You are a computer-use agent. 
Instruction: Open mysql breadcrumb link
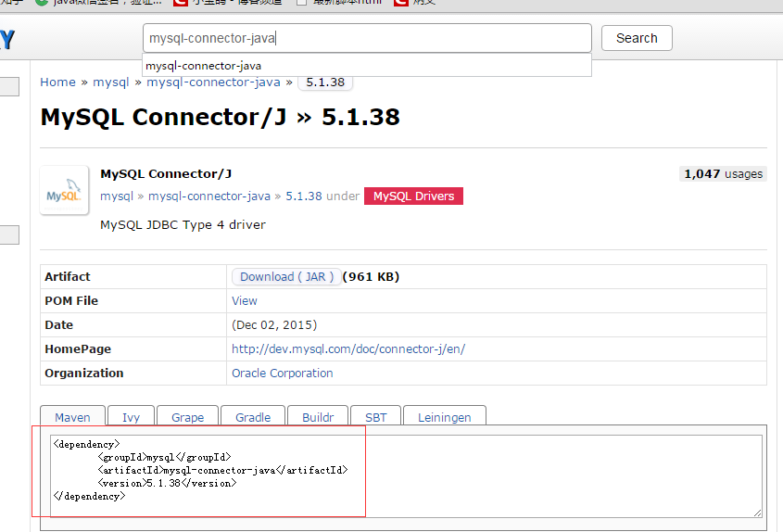[x=111, y=82]
